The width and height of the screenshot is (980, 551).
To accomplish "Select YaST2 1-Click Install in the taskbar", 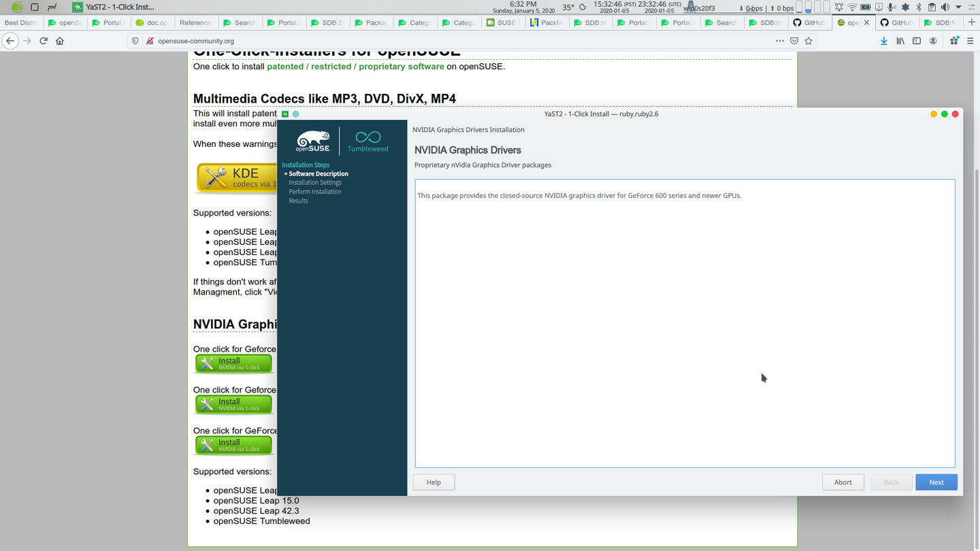I will click(x=114, y=7).
